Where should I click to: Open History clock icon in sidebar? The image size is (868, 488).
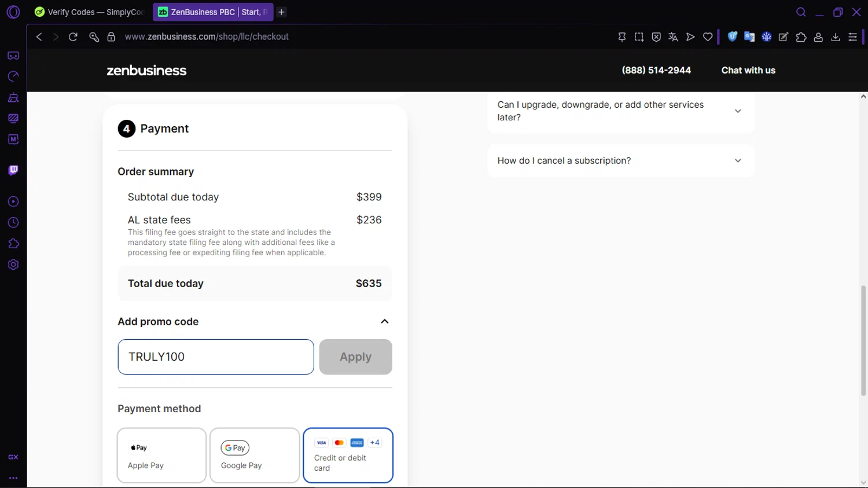[13, 223]
